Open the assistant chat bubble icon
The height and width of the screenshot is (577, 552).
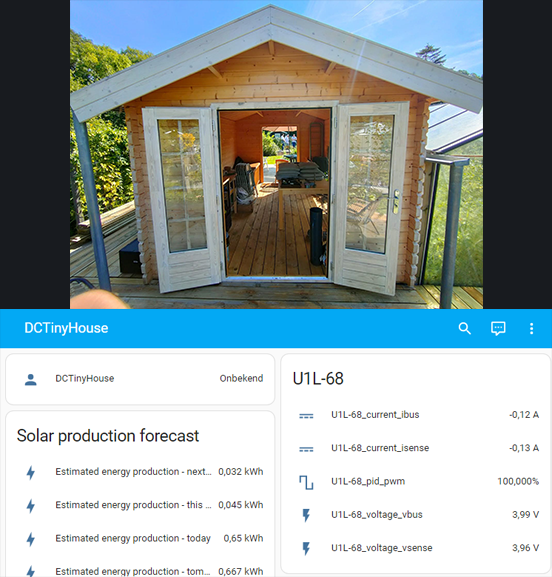498,328
